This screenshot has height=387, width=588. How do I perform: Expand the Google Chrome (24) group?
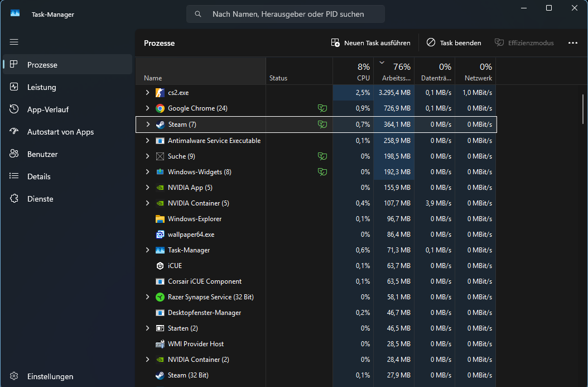click(147, 108)
